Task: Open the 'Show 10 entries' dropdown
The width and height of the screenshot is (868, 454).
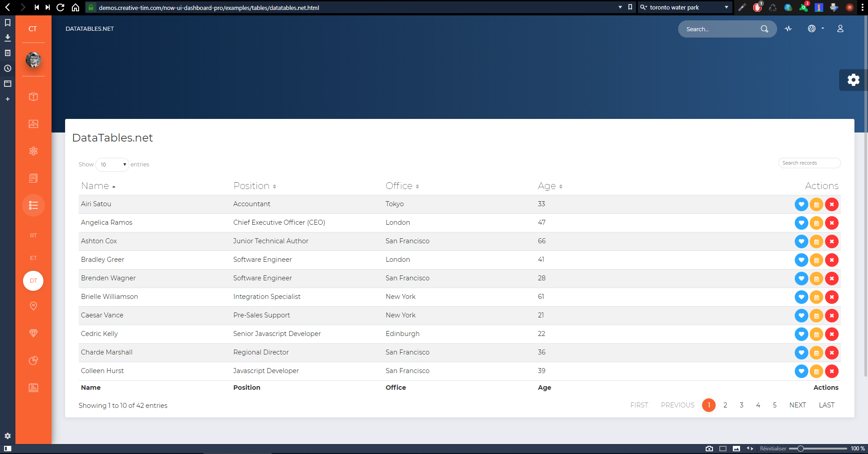Action: pyautogui.click(x=112, y=165)
